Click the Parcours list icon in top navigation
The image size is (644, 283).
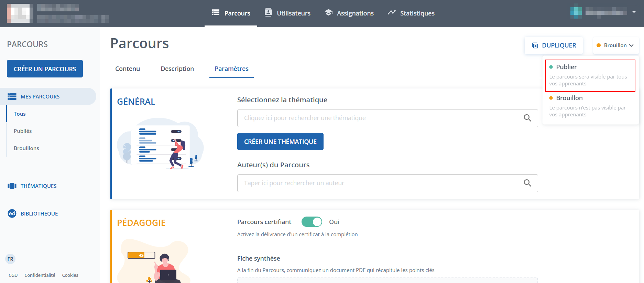[216, 13]
